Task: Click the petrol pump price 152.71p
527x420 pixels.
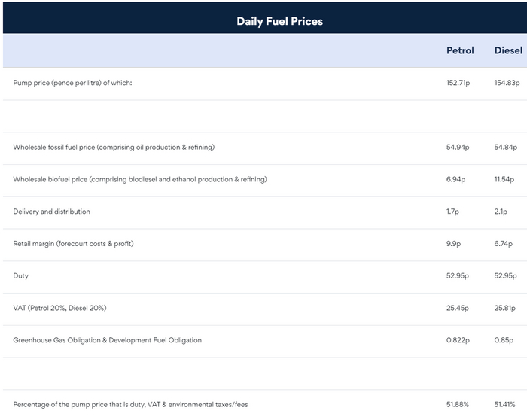Action: click(458, 83)
